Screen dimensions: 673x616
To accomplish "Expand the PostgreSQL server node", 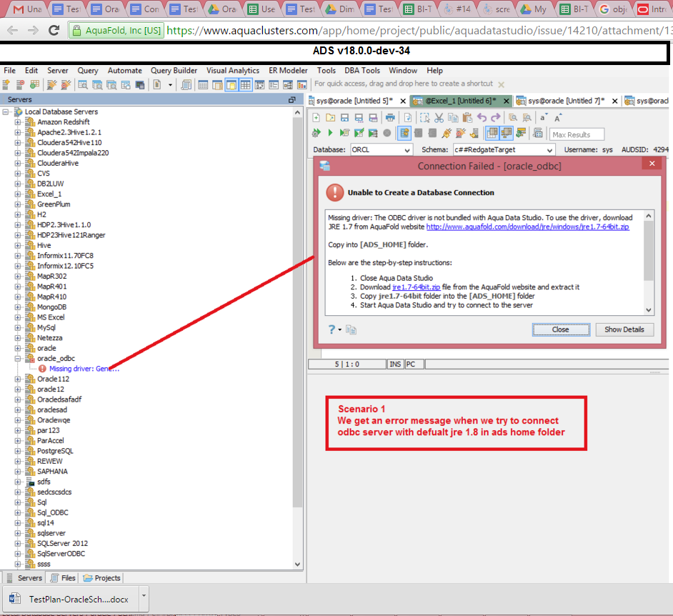I will (x=18, y=451).
